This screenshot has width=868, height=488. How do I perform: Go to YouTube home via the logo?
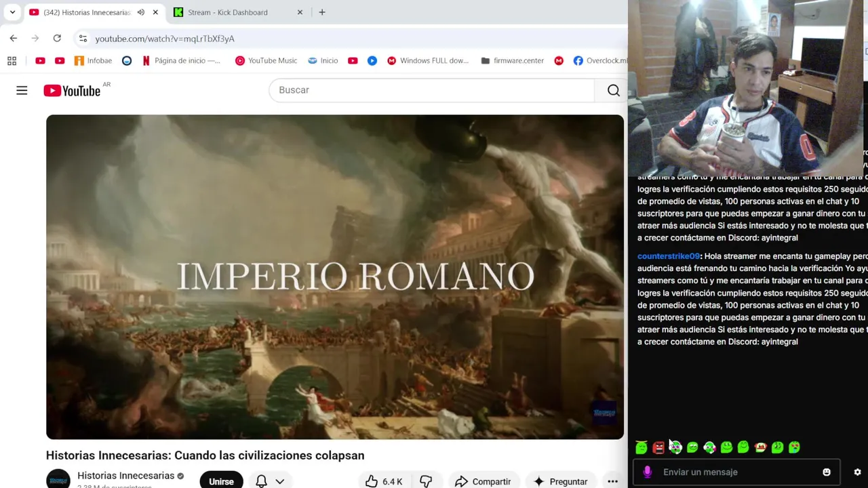72,91
